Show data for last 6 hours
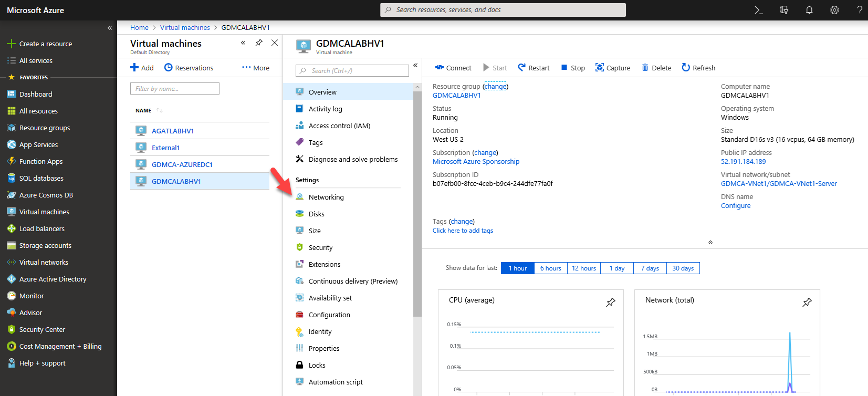 click(x=551, y=268)
